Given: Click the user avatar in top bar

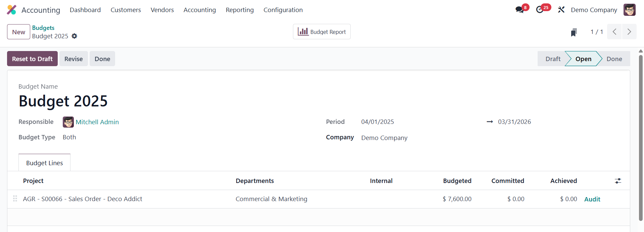Looking at the screenshot, I should click(x=629, y=10).
